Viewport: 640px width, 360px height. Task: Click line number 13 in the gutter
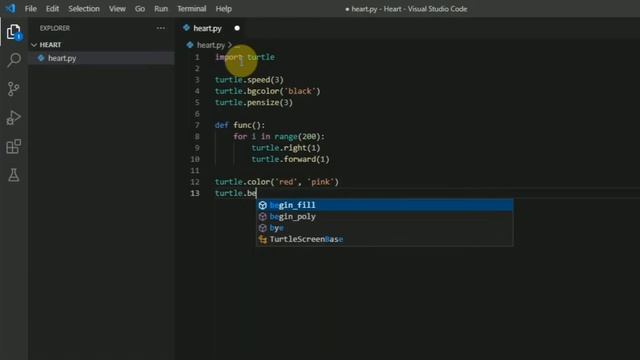[x=195, y=193]
